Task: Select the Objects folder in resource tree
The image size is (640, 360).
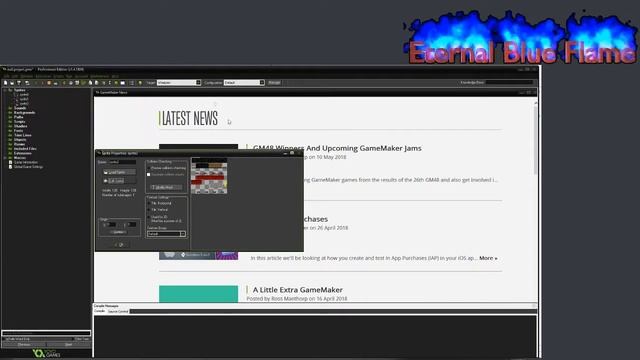Action: [x=20, y=140]
